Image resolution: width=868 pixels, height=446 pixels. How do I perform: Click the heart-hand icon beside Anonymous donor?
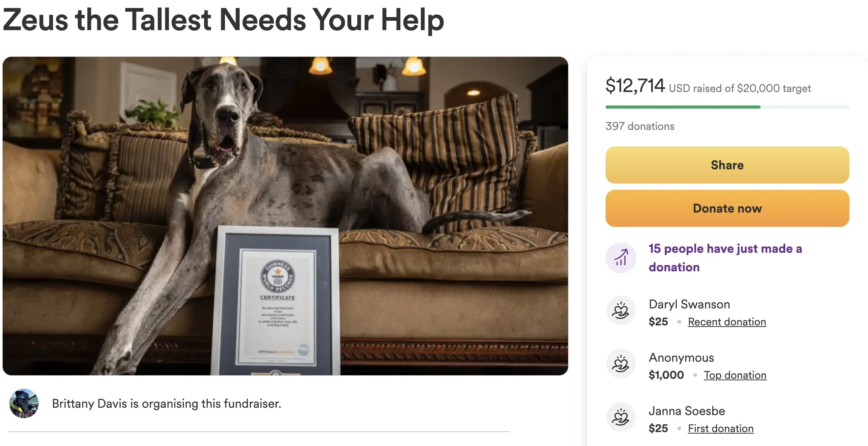click(621, 364)
